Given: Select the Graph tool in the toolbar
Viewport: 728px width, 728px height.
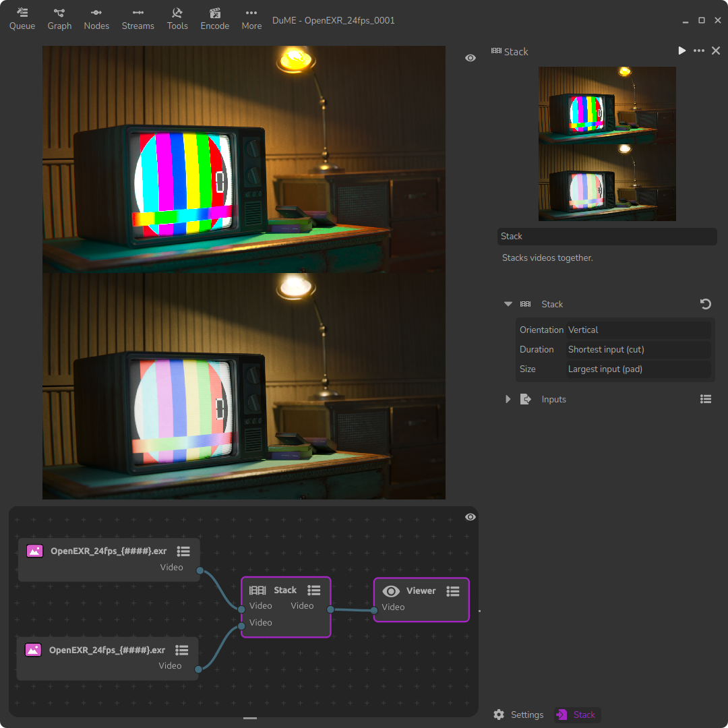Looking at the screenshot, I should (x=59, y=18).
